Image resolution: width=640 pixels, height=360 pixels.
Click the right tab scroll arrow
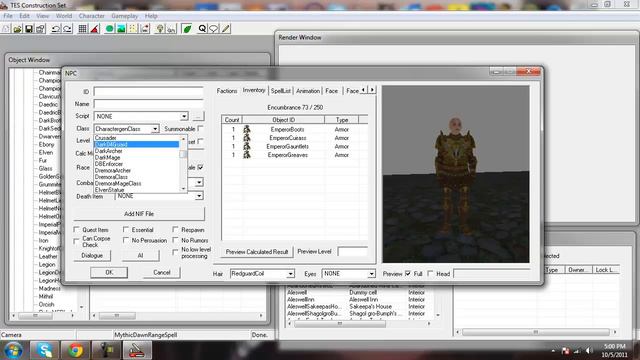point(372,90)
